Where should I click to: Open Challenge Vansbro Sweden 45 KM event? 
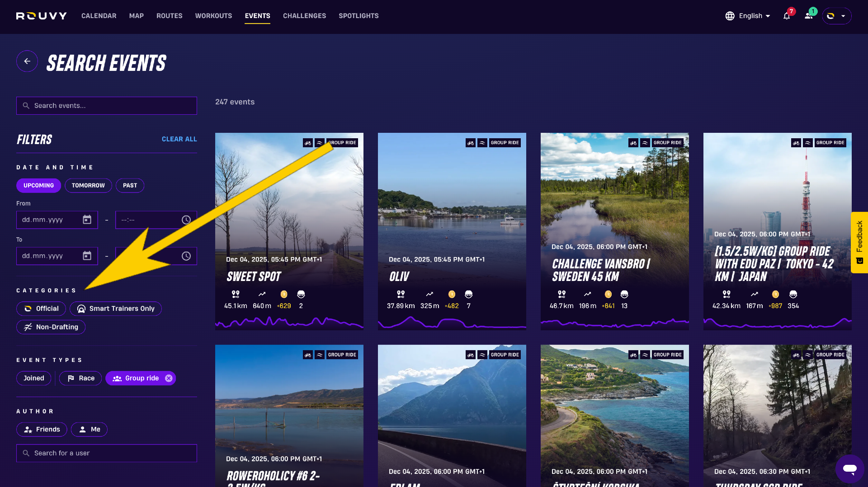click(x=601, y=270)
